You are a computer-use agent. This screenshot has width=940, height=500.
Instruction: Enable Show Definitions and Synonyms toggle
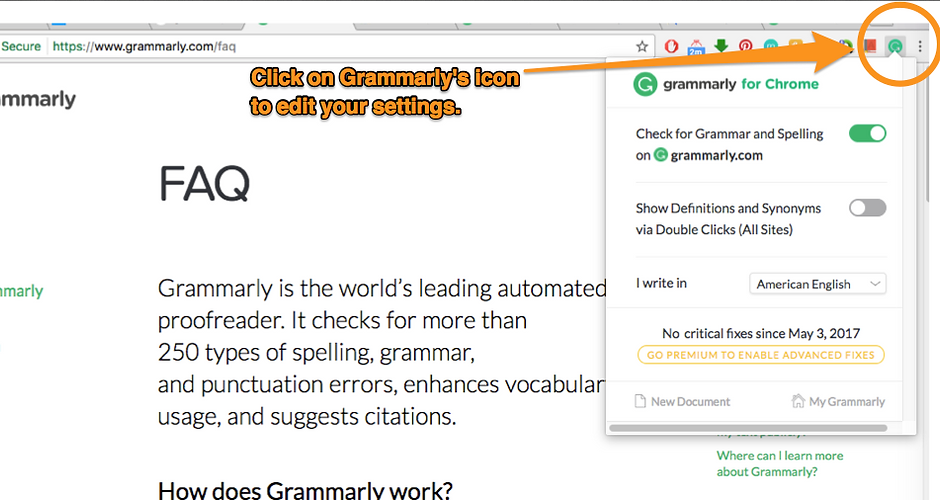pyautogui.click(x=867, y=208)
